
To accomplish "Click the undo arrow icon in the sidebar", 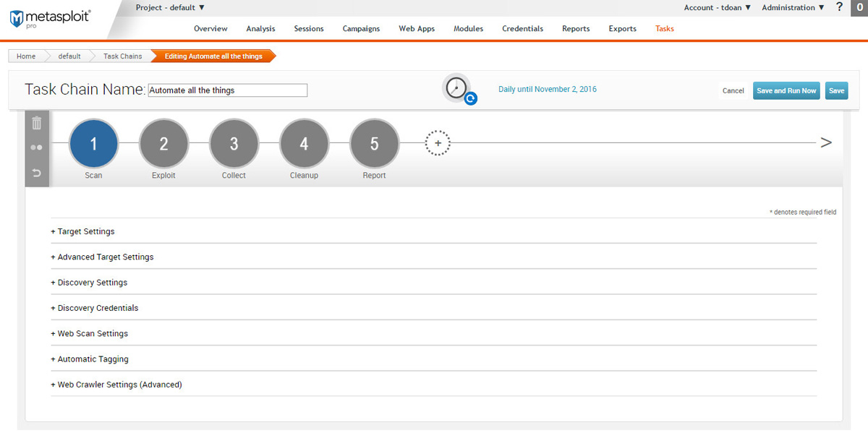I will (37, 173).
